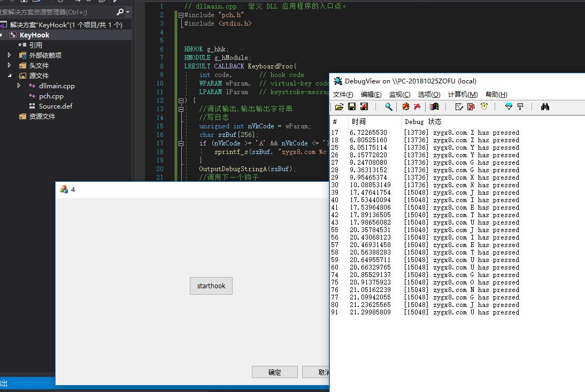
Task: Collapse the comment block at code line 13
Action: point(181,109)
